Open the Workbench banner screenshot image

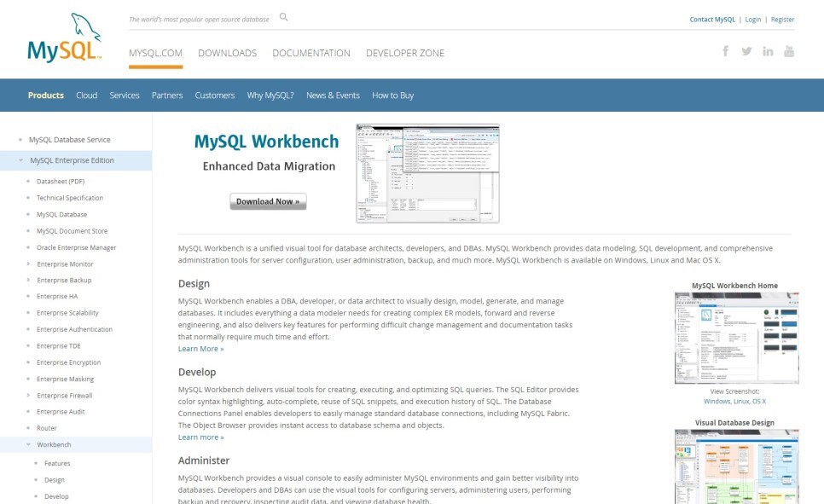click(x=427, y=173)
